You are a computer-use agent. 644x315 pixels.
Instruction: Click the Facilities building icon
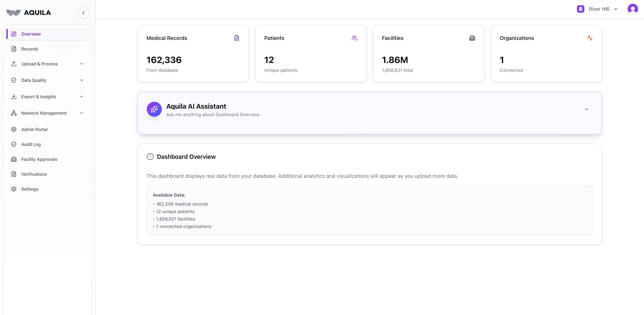click(472, 38)
